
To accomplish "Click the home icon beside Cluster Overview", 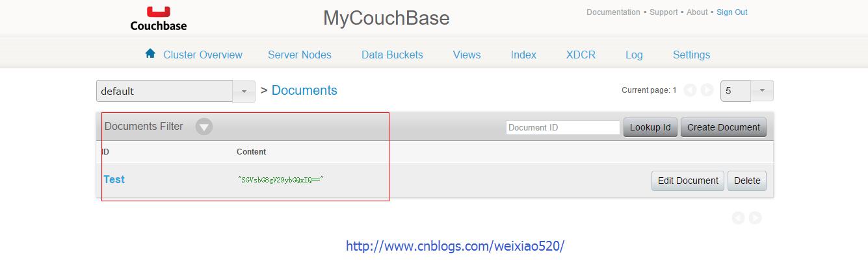I will click(150, 53).
